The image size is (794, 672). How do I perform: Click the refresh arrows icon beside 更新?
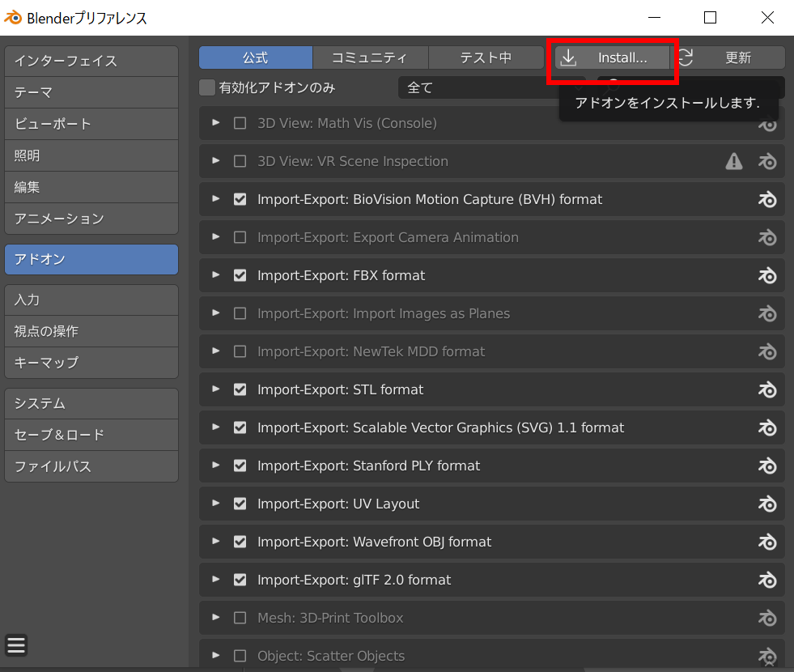686,57
